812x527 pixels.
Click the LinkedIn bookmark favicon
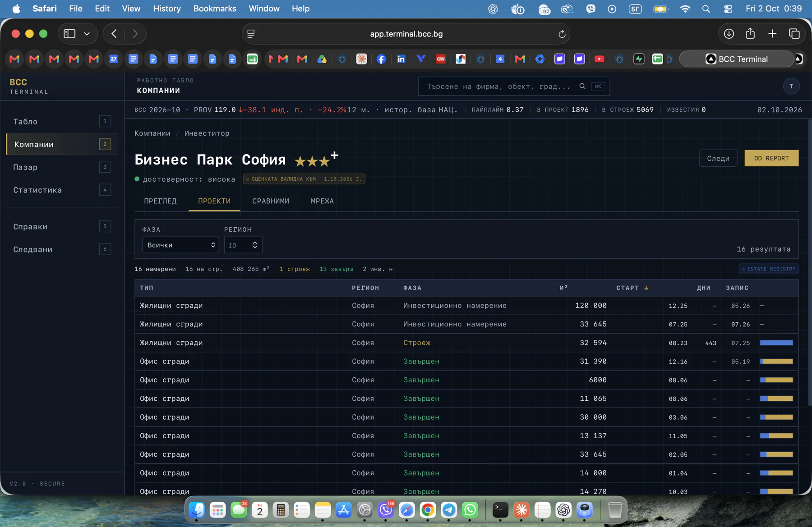pos(401,59)
